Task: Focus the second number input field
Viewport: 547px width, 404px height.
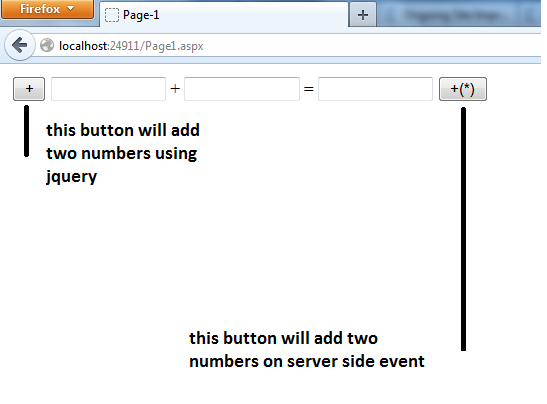Action: [242, 89]
